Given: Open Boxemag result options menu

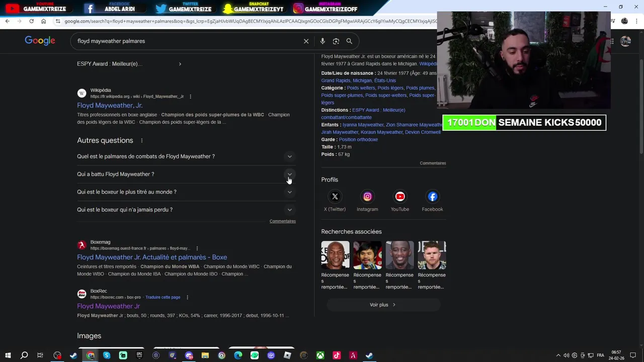Looking at the screenshot, I should pos(197,248).
